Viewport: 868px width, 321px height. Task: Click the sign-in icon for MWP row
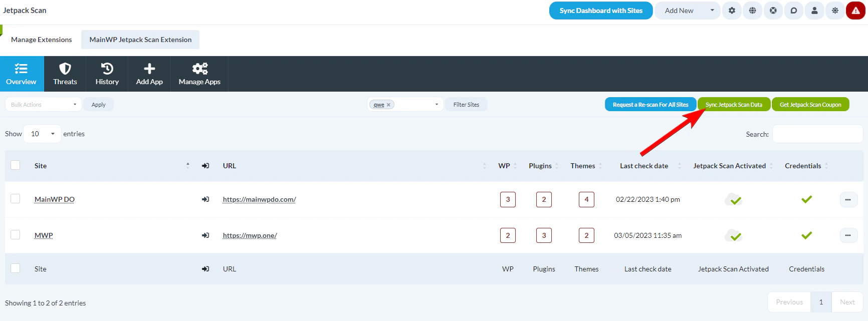click(x=205, y=235)
